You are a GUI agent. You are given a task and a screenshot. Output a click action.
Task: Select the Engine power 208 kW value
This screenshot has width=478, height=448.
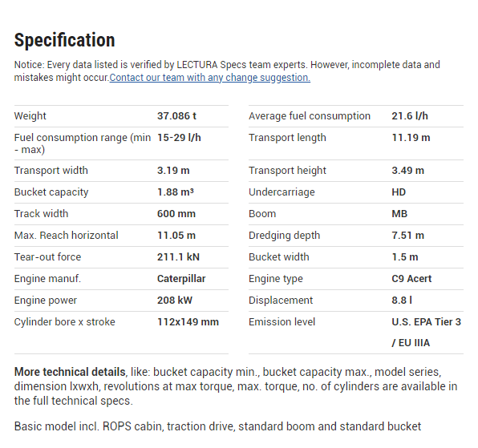175,301
